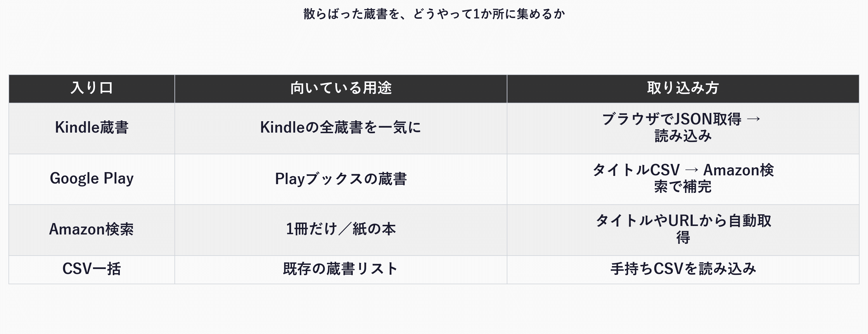Click the 1冊だけ／紙の本 cell

pos(341,230)
